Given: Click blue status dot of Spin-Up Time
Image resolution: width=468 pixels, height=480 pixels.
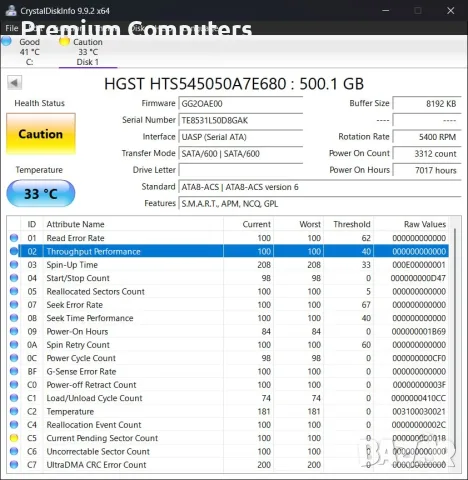Looking at the screenshot, I should click(14, 264).
